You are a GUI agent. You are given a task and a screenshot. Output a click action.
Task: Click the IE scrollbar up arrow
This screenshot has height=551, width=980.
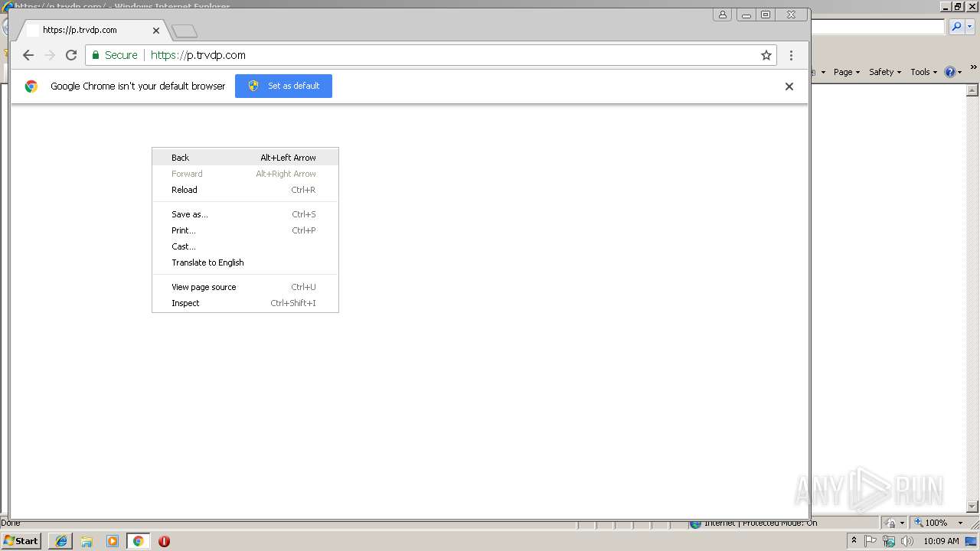point(973,90)
